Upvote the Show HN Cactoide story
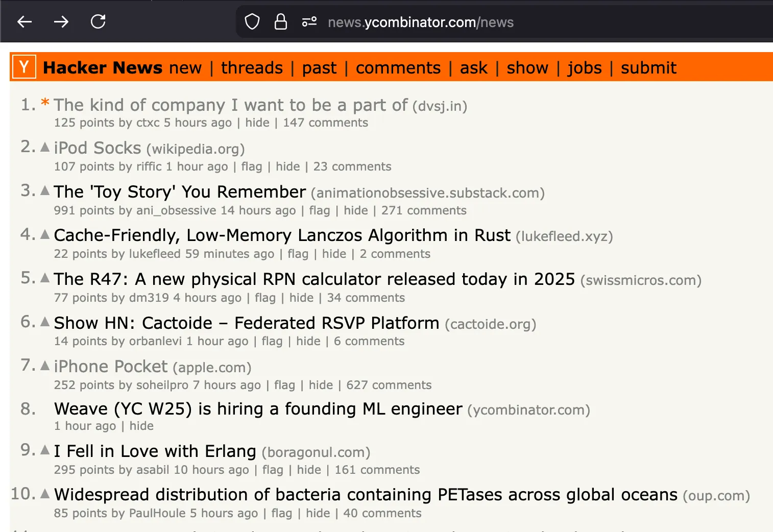The height and width of the screenshot is (532, 773). coord(45,322)
